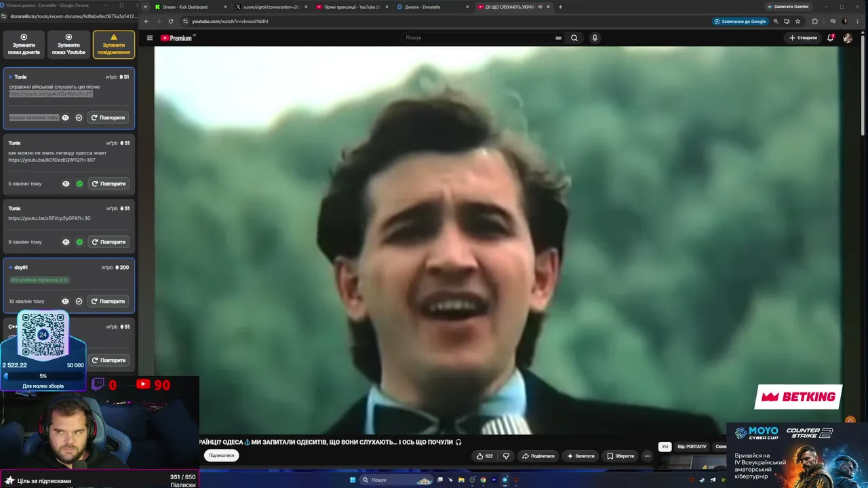Toggle green check on 9-minutes-ago donation
This screenshot has height=488, width=868.
pyautogui.click(x=79, y=242)
